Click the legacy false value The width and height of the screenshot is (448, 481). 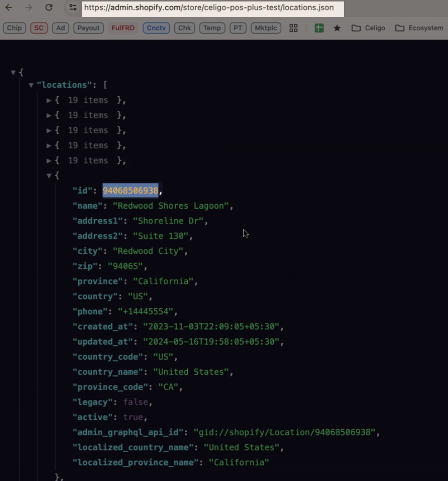pyautogui.click(x=136, y=402)
